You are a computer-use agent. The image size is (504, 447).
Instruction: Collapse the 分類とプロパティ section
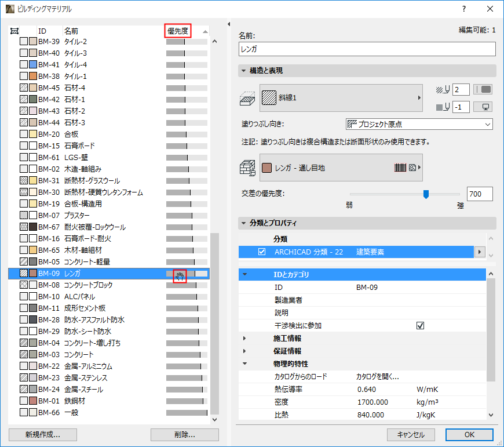(x=244, y=223)
